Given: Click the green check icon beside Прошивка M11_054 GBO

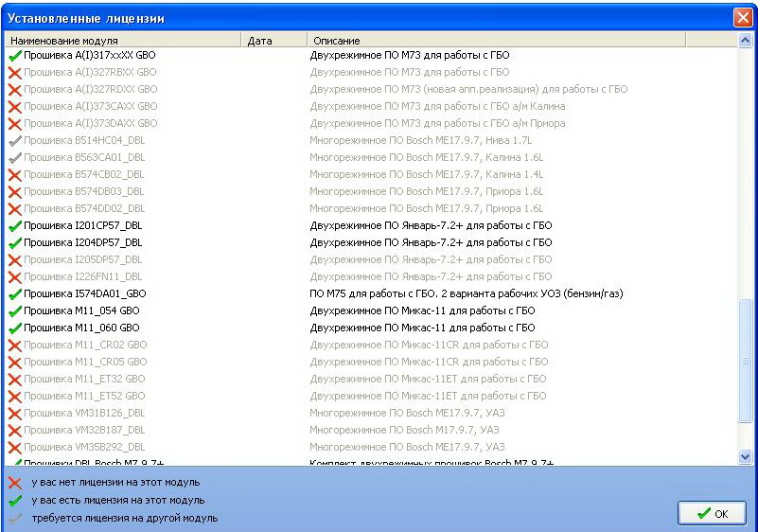Looking at the screenshot, I should click(x=15, y=311).
